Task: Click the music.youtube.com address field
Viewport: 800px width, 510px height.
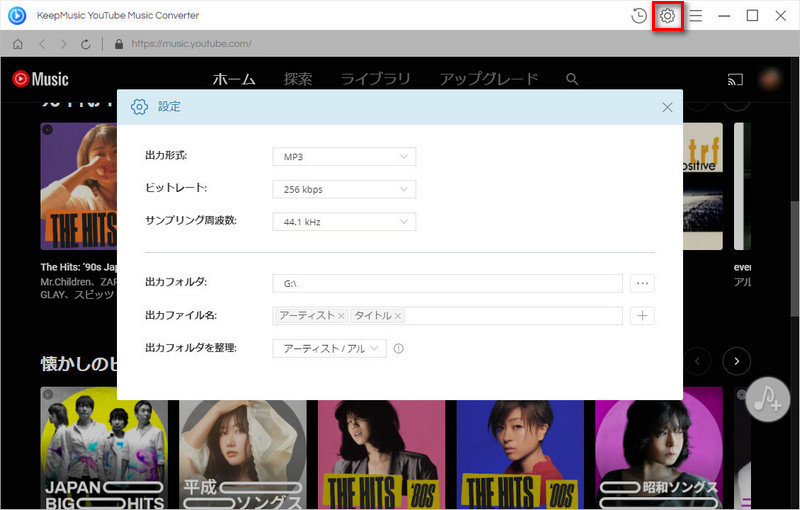Action: click(191, 44)
